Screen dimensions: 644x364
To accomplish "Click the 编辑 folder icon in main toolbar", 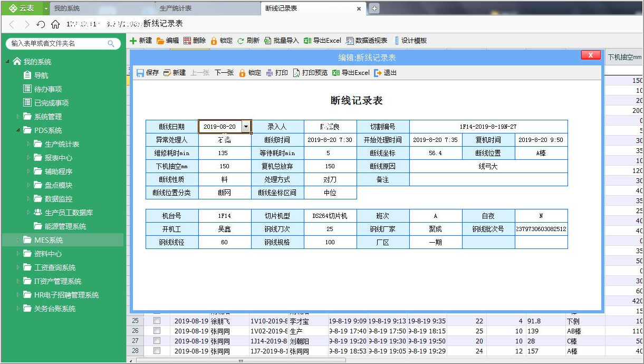I will coord(160,41).
